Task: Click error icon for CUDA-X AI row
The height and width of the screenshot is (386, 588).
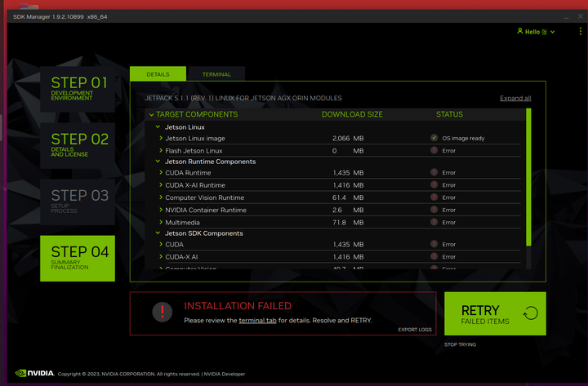Action: (434, 256)
